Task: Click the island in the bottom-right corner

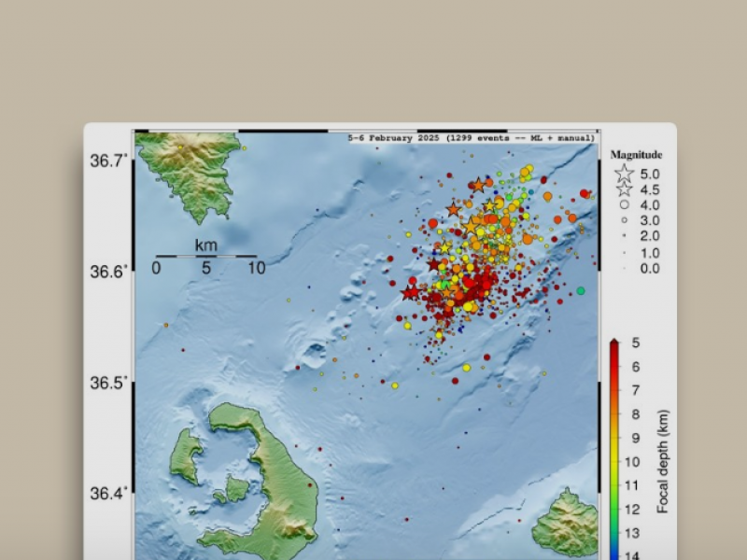Action: [566, 523]
